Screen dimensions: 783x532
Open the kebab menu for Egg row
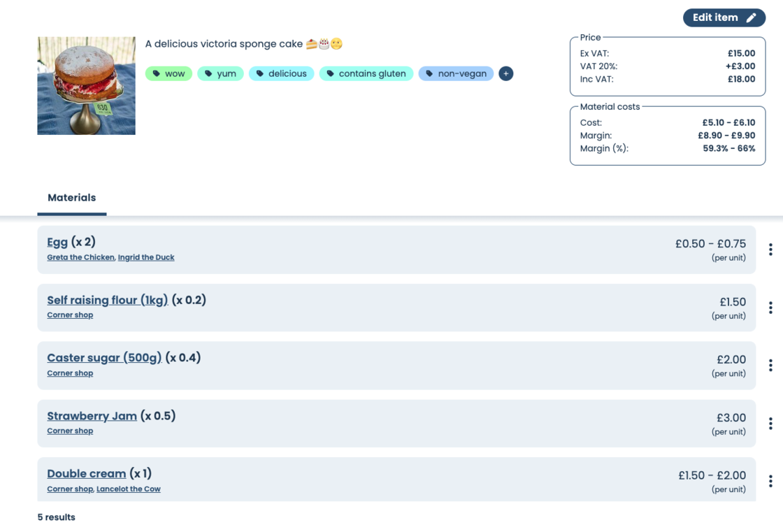tap(770, 250)
